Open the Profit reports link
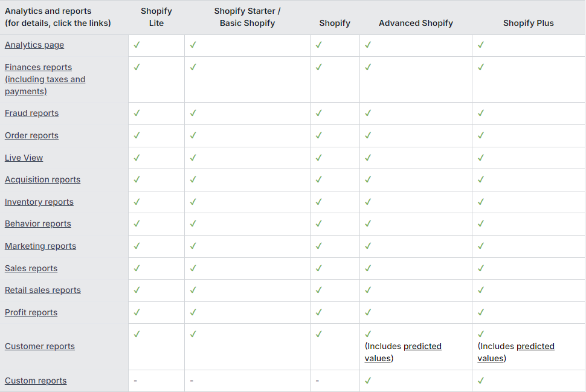The width and height of the screenshot is (586, 392). tap(31, 312)
